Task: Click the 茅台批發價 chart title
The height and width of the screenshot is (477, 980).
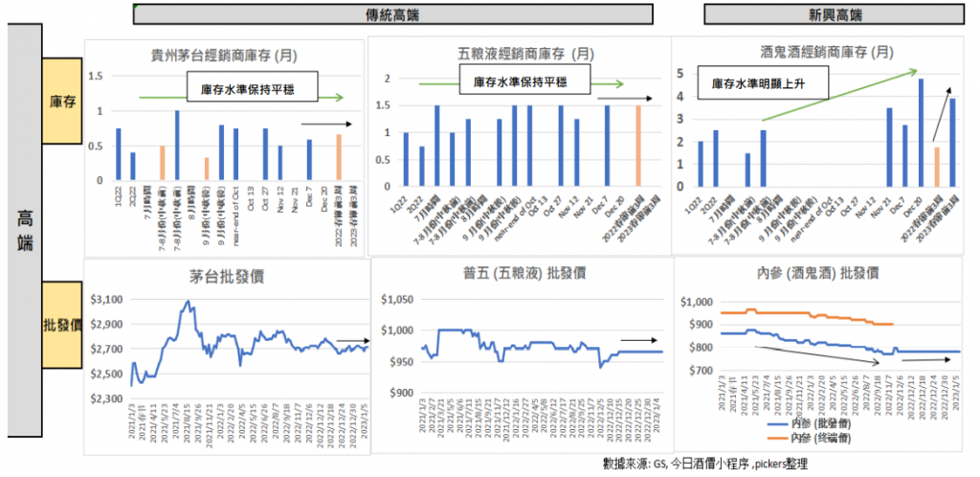Action: 226,277
